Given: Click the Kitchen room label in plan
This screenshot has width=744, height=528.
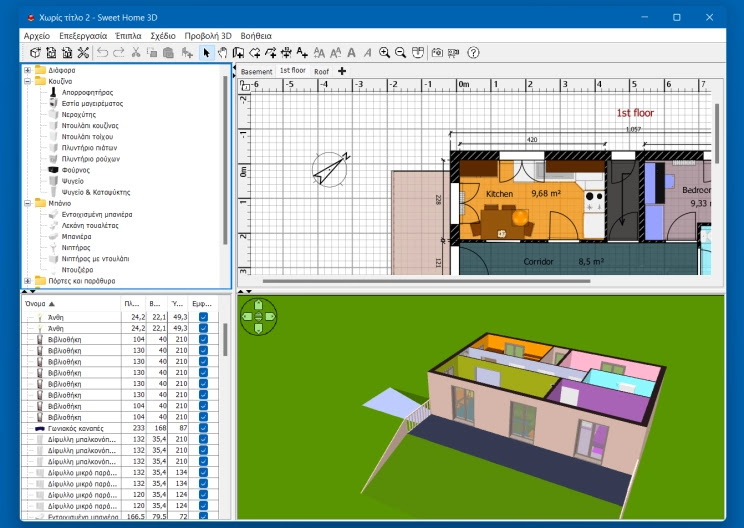Looking at the screenshot, I should coord(499,194).
